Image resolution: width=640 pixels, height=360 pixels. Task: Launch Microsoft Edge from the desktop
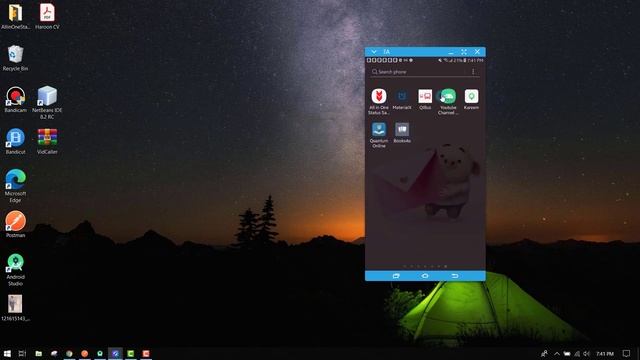click(x=16, y=186)
